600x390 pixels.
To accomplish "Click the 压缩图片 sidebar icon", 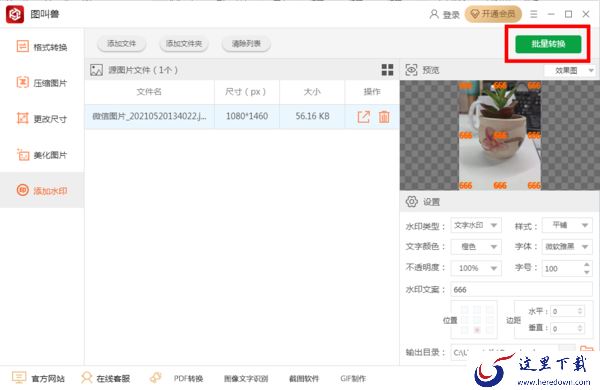I will (x=23, y=82).
